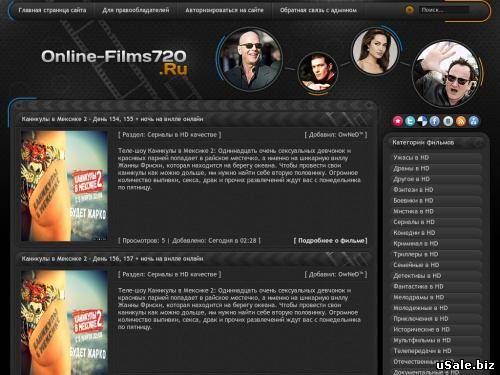Image resolution: width=500 pixels, height=375 pixels.
Task: Open Подробнее о фильме link
Action: click(330, 240)
